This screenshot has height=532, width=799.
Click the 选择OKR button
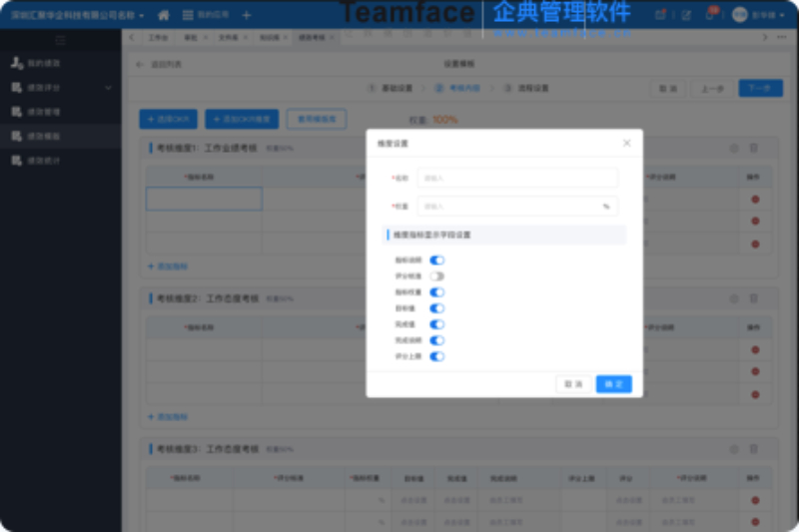tap(168, 119)
